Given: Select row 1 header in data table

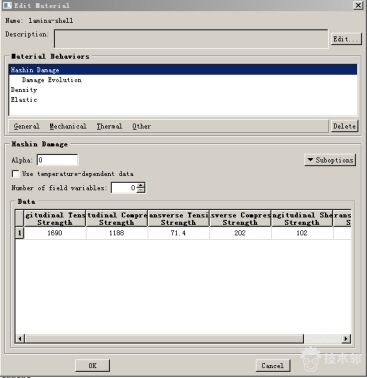Looking at the screenshot, I should coord(19,233).
